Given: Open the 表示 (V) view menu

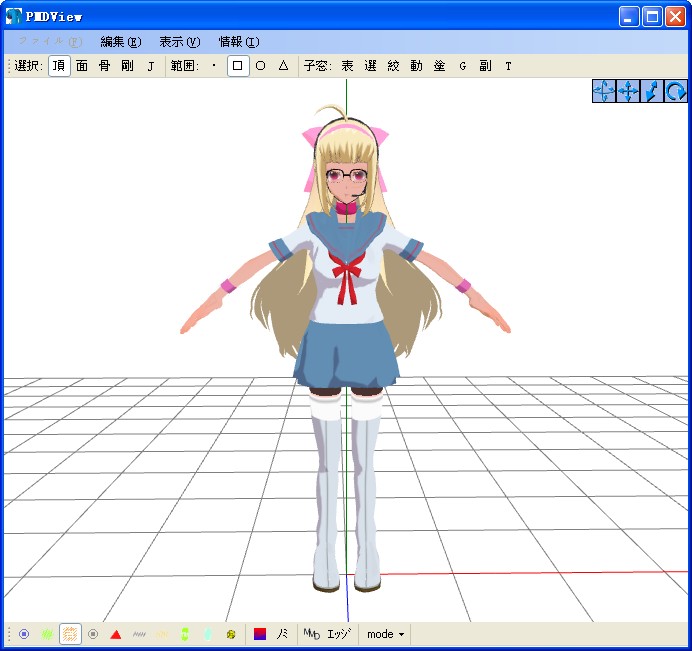Looking at the screenshot, I should pos(180,42).
